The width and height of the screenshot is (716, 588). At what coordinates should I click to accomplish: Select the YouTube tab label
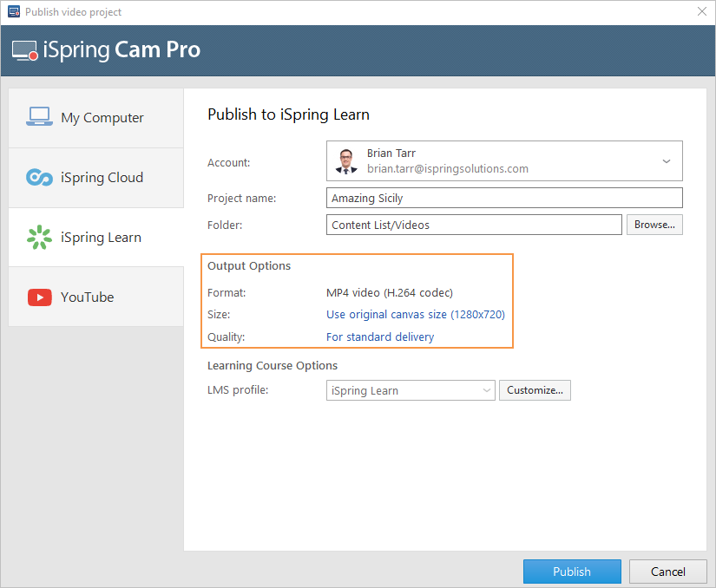[87, 297]
